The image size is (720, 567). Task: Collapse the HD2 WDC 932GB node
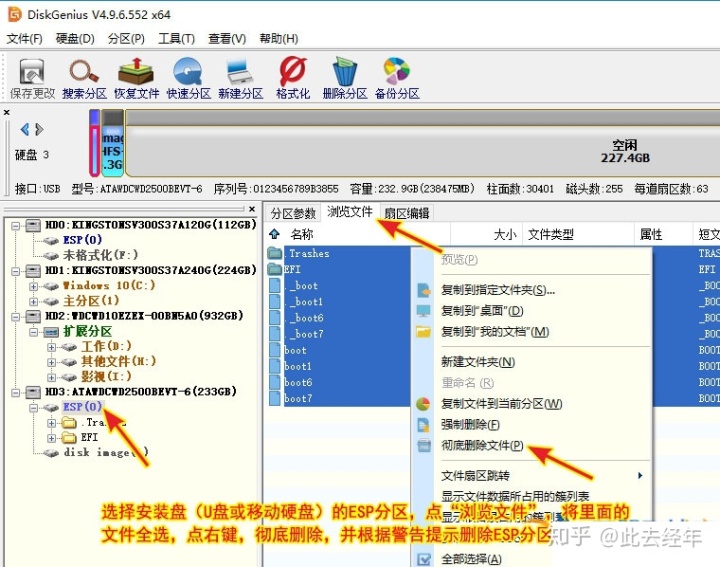[16, 316]
